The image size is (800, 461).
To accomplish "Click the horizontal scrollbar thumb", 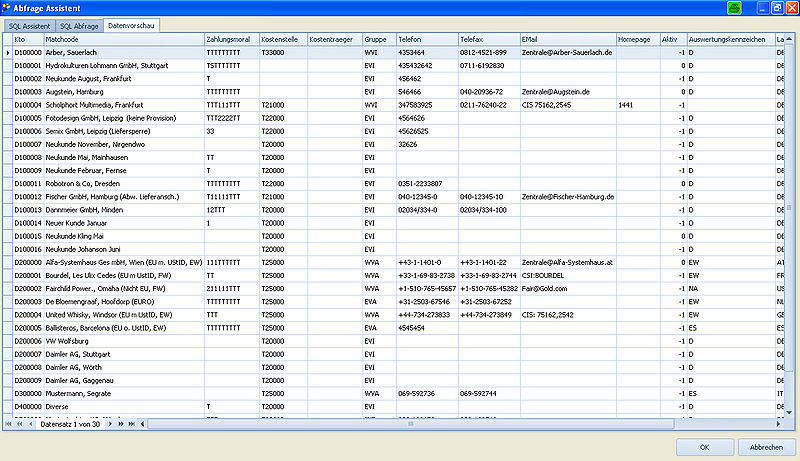I will (411, 424).
